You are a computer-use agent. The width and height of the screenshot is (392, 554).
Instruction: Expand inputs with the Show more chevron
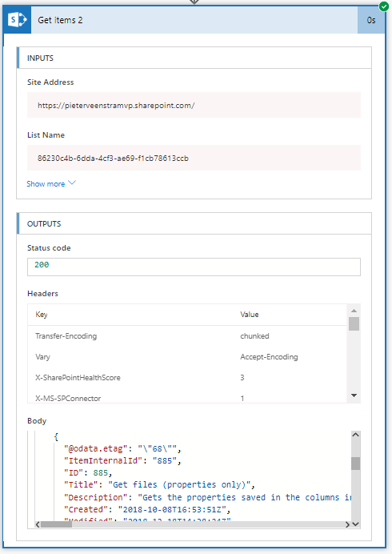[x=72, y=183]
